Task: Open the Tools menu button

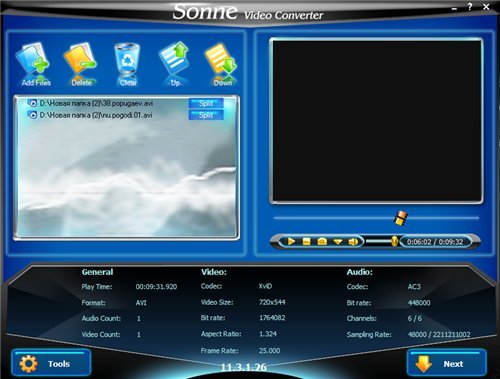Action: (51, 363)
